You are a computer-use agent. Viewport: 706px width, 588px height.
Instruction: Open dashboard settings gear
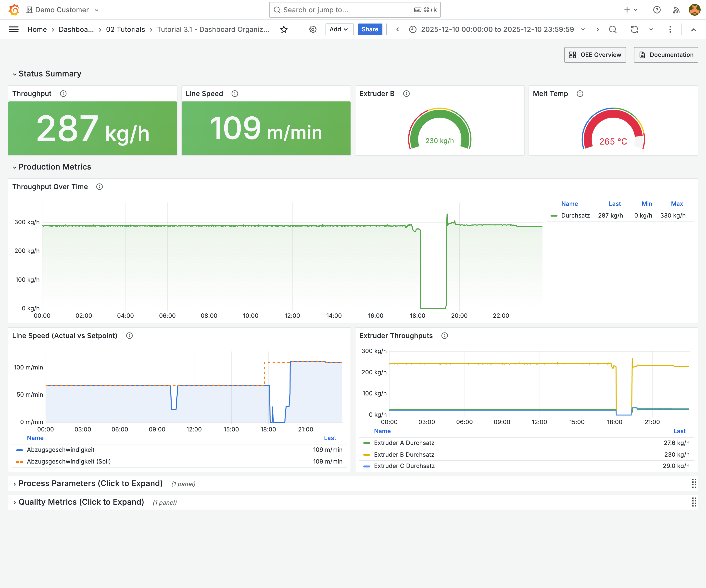[x=313, y=30]
